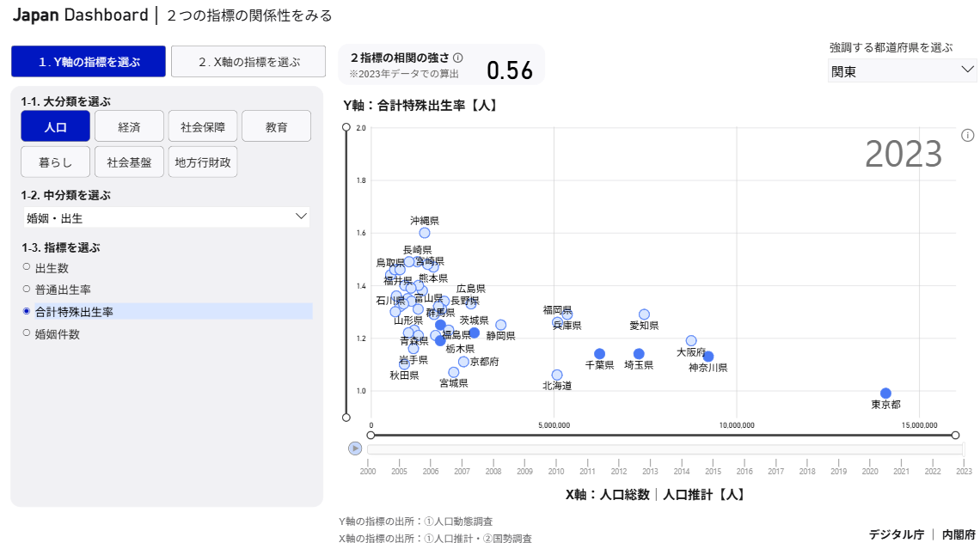Select the 社会基盤 category button
The height and width of the screenshot is (543, 980).
point(129,162)
